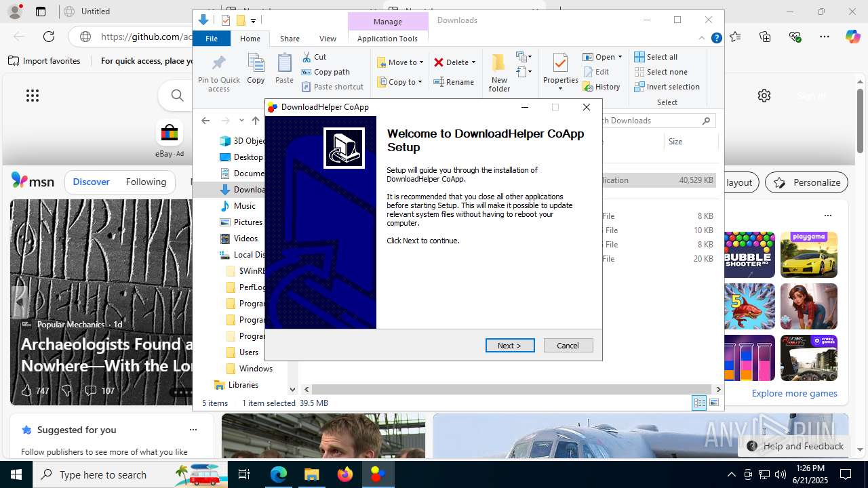Click Select none in ribbon

661,72
